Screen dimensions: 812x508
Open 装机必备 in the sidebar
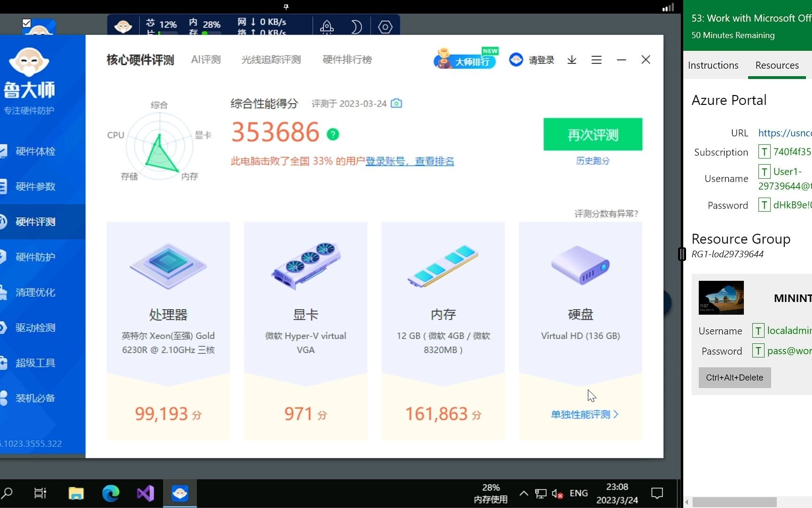(x=36, y=398)
